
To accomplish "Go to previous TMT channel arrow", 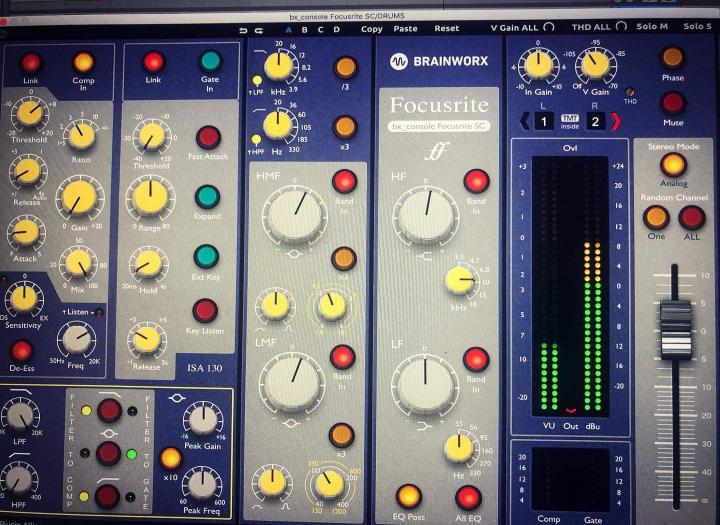I will click(525, 121).
